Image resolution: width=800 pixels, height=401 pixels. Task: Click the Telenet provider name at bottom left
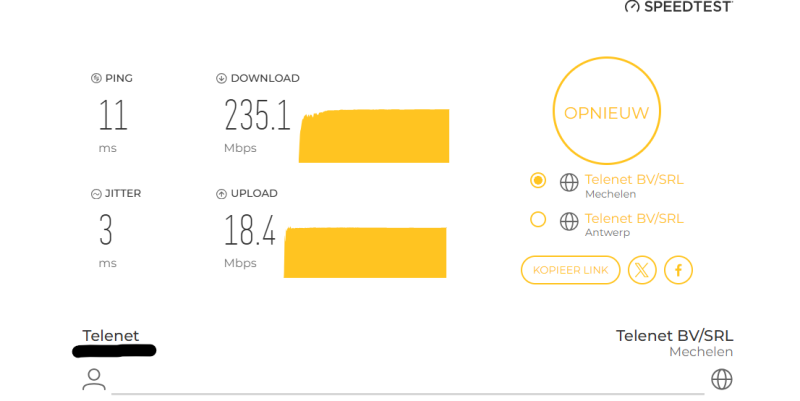tap(111, 335)
